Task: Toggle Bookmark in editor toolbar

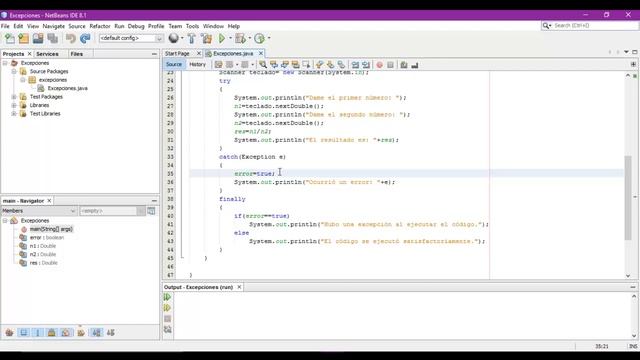Action: click(x=341, y=64)
